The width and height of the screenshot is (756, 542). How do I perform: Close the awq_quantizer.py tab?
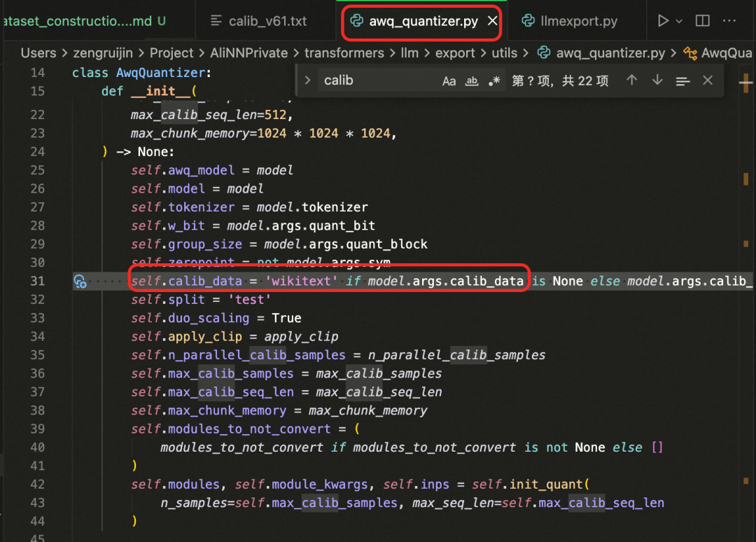tap(492, 21)
